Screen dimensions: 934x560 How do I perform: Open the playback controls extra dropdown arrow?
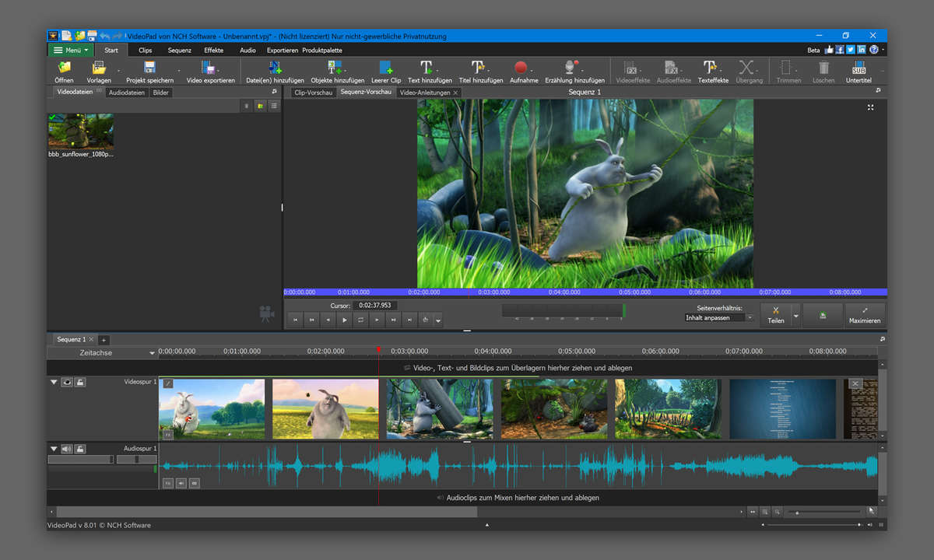(438, 320)
